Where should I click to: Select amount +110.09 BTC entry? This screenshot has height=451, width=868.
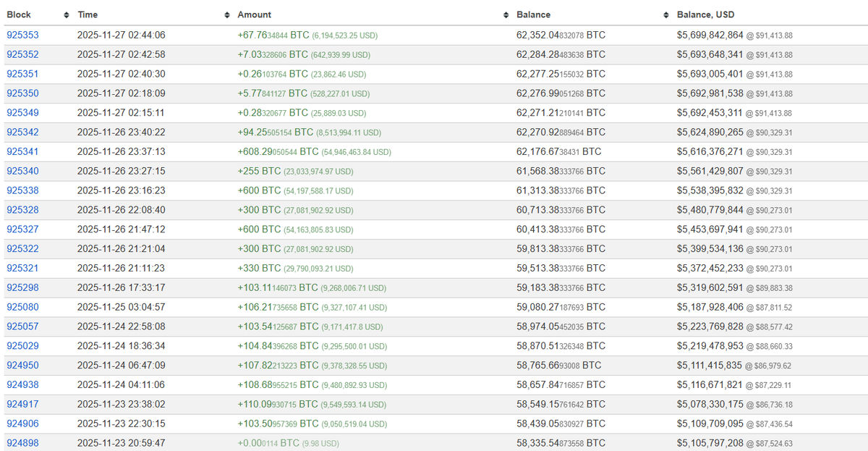coord(312,405)
